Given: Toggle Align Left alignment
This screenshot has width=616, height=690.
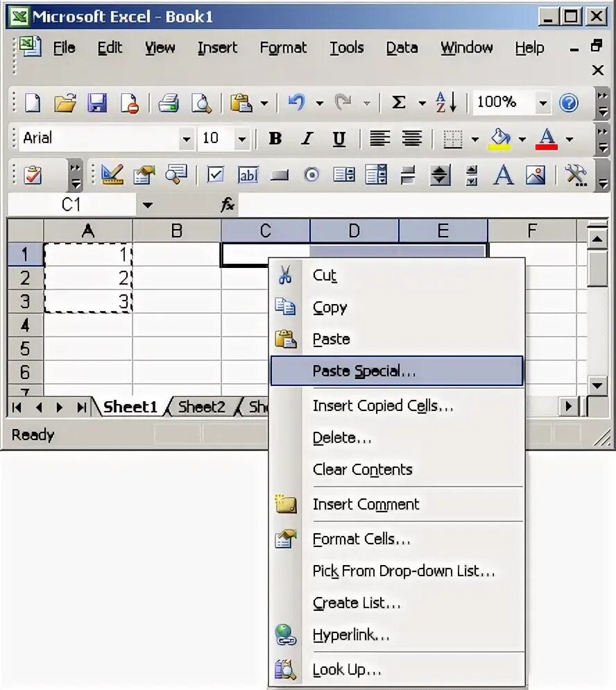Looking at the screenshot, I should (x=379, y=139).
